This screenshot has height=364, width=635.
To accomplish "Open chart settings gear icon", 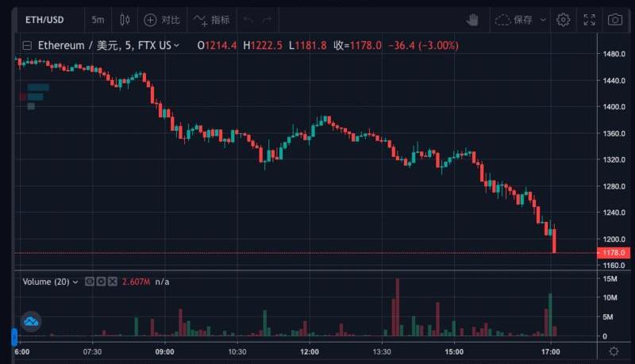I will coord(563,19).
